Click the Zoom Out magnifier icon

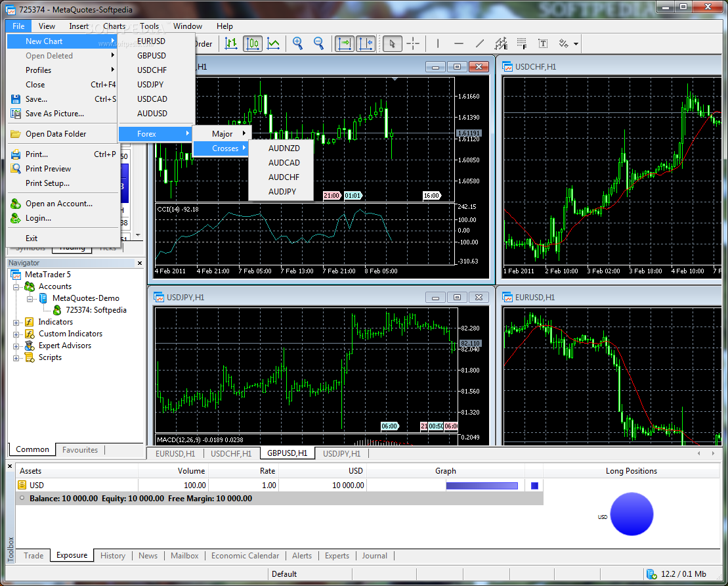point(318,43)
